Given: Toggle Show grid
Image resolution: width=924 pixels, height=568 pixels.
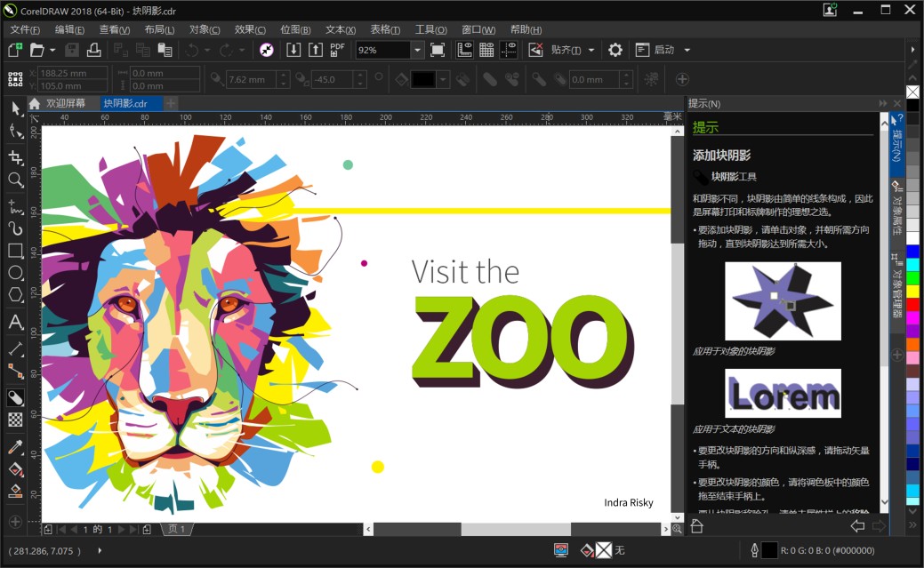Looking at the screenshot, I should click(486, 50).
